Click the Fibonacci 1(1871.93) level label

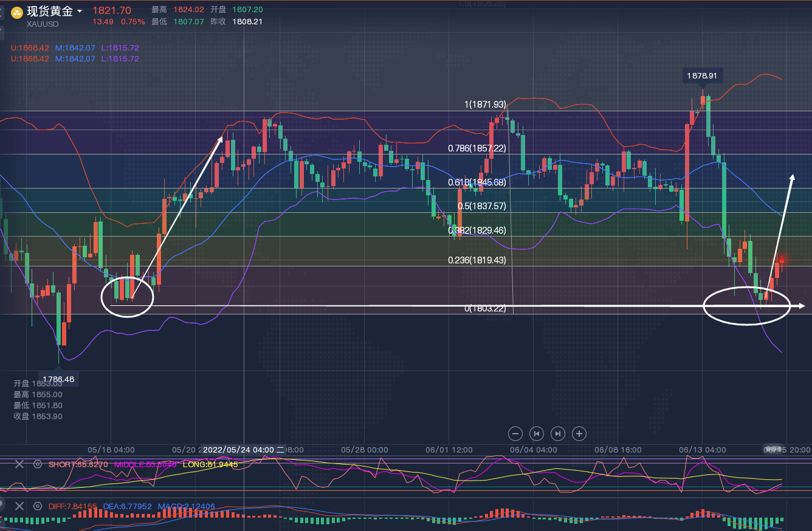click(x=486, y=105)
